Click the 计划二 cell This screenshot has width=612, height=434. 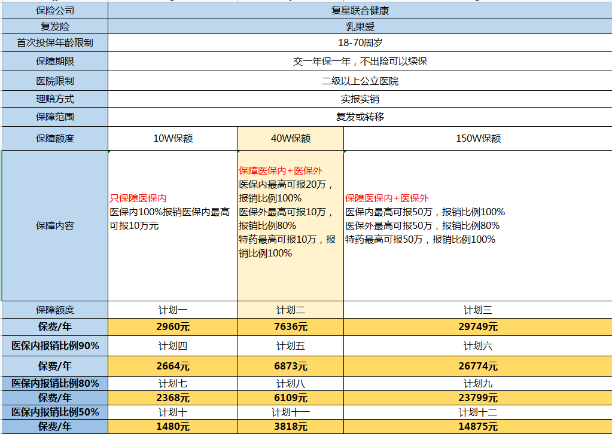(290, 310)
